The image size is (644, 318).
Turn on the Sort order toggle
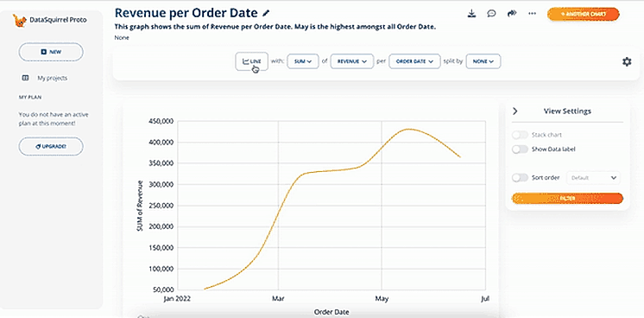click(x=520, y=178)
